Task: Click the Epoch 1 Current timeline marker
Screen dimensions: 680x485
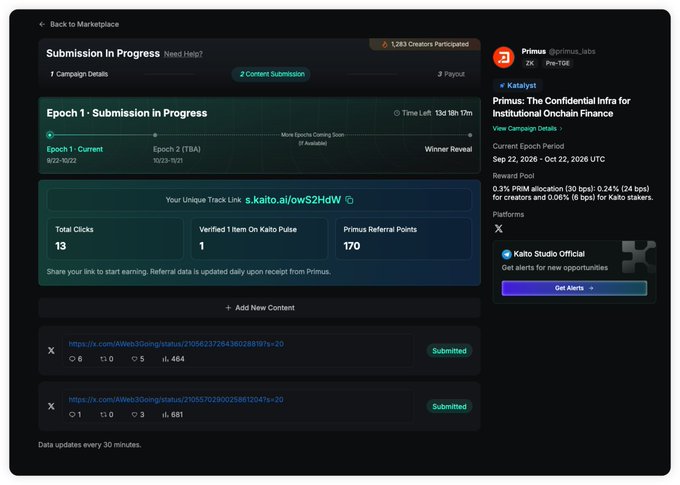Action: coord(50,135)
